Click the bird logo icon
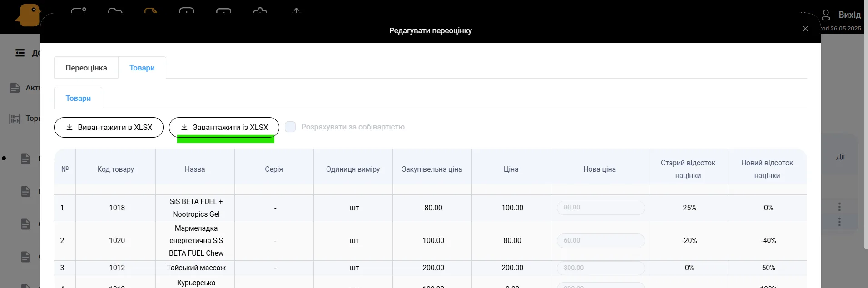 pyautogui.click(x=28, y=15)
